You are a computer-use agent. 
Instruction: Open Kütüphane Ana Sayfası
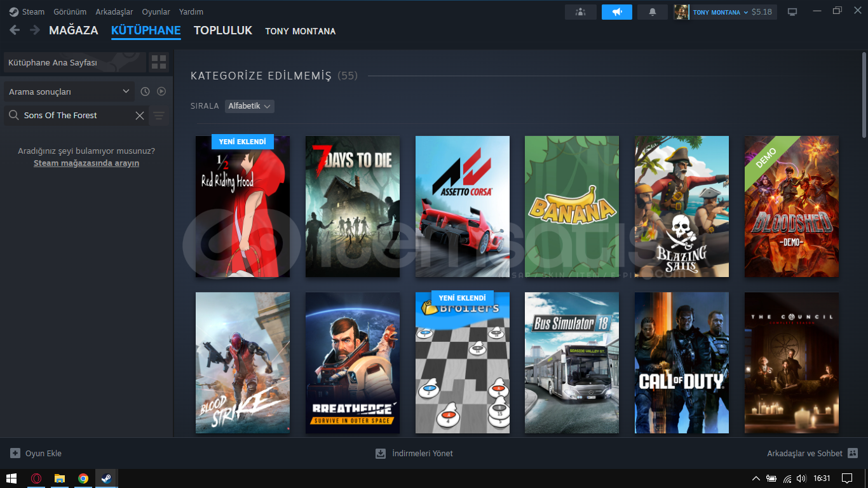coord(75,63)
